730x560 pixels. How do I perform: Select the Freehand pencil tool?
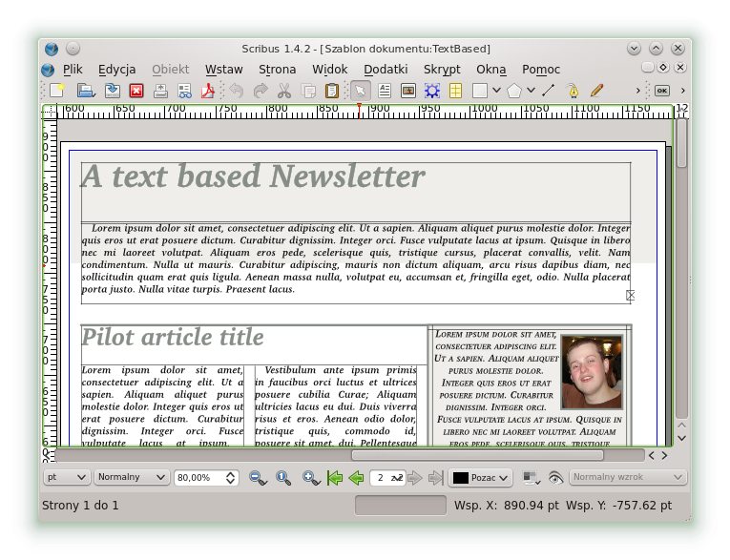click(597, 91)
